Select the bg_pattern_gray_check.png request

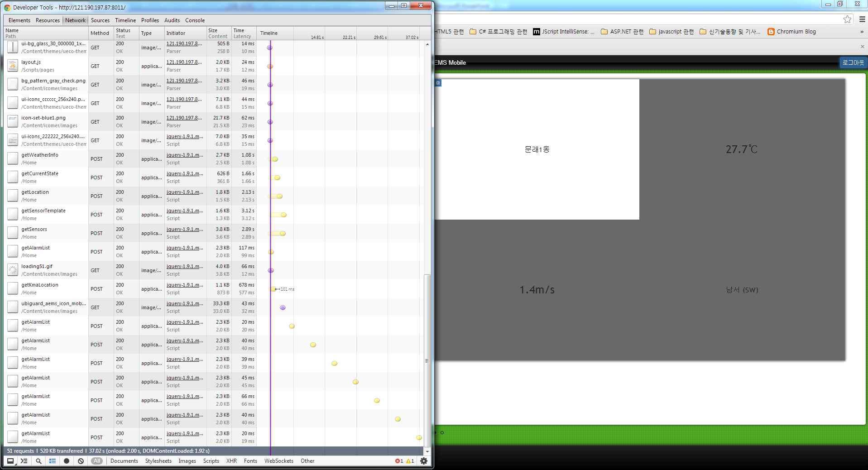pyautogui.click(x=214, y=85)
